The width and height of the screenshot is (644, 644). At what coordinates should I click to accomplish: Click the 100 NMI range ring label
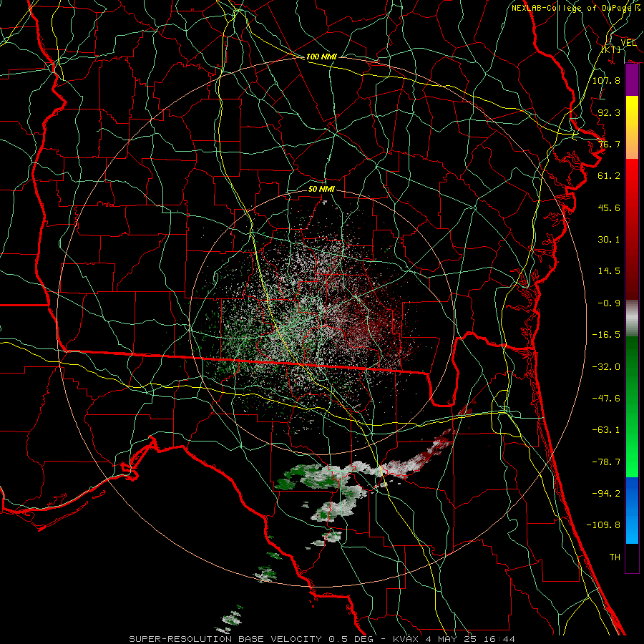tap(321, 57)
